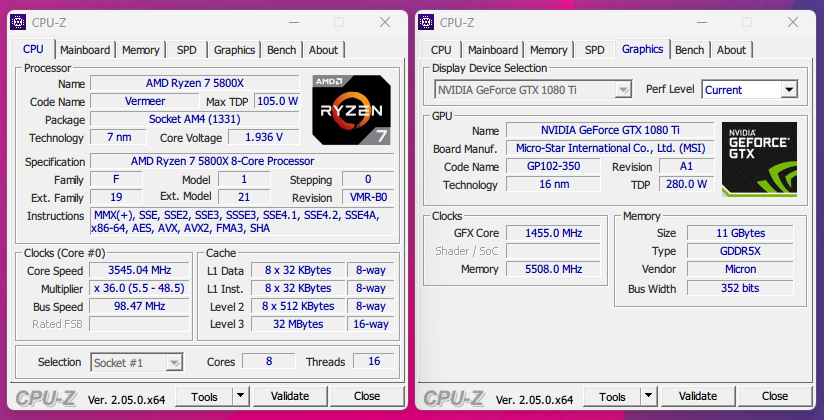Viewport: 824px width, 420px height.
Task: Click the Threads value 16
Action: (374, 361)
